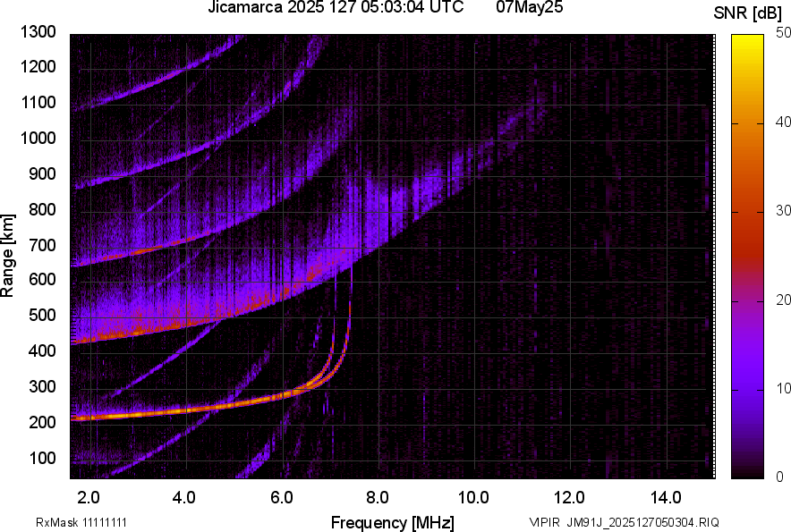This screenshot has width=791, height=532.
Task: Click the 14.0 frequency tick label
Action: [666, 498]
